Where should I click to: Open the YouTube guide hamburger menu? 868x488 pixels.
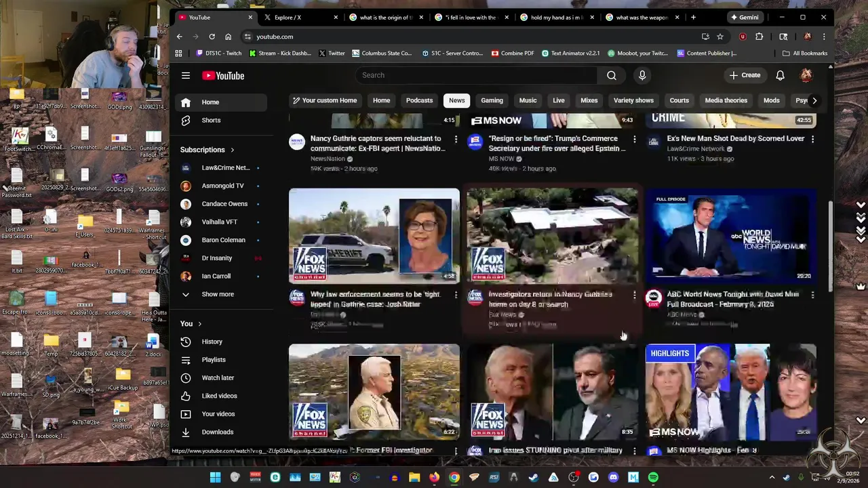tap(186, 75)
